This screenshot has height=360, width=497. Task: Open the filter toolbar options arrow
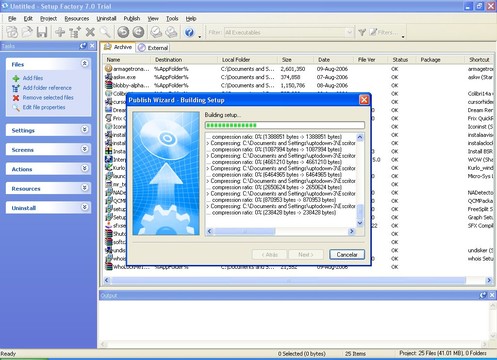(403, 37)
